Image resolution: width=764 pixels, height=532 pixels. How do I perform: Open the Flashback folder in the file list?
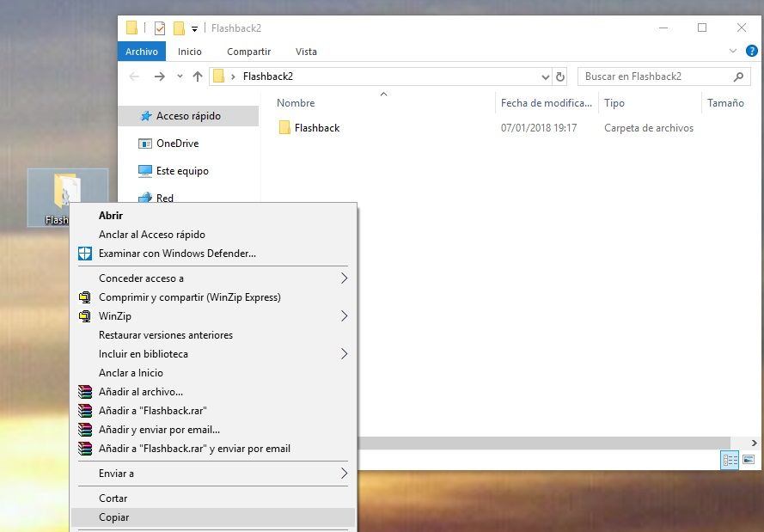coord(316,128)
